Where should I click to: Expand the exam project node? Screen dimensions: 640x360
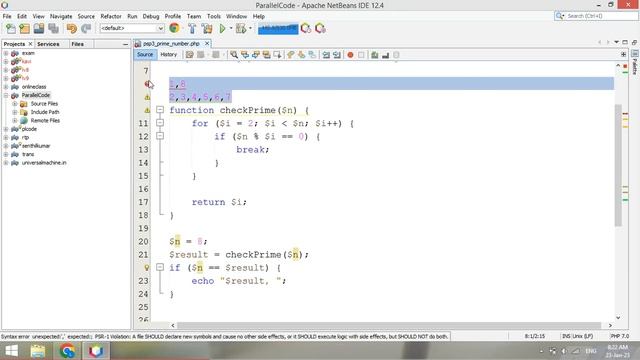6,53
